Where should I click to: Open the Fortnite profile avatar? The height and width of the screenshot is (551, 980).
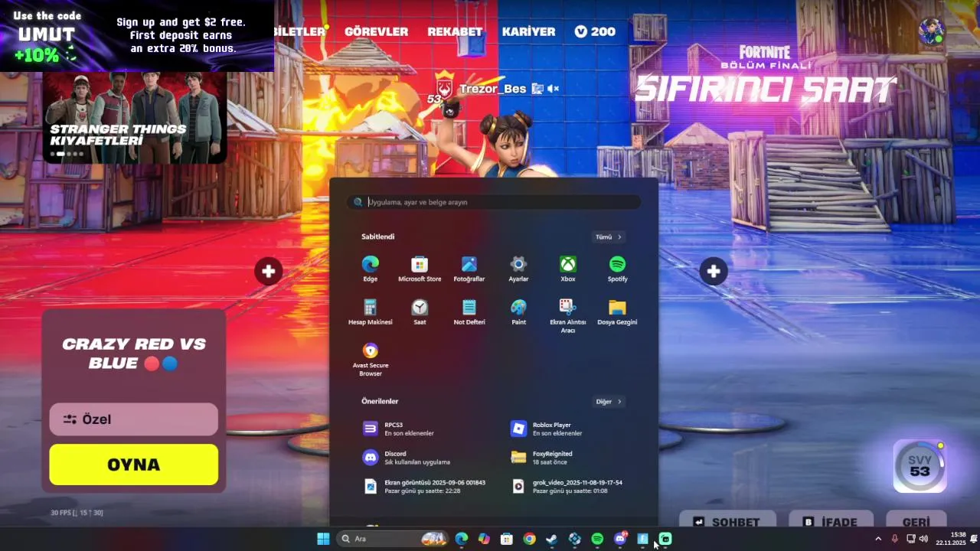[x=932, y=31]
